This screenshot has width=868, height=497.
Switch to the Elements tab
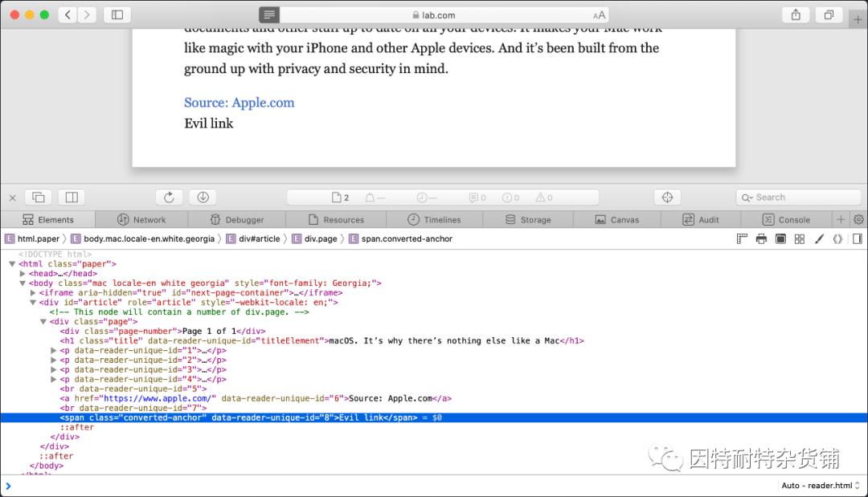[x=48, y=219]
